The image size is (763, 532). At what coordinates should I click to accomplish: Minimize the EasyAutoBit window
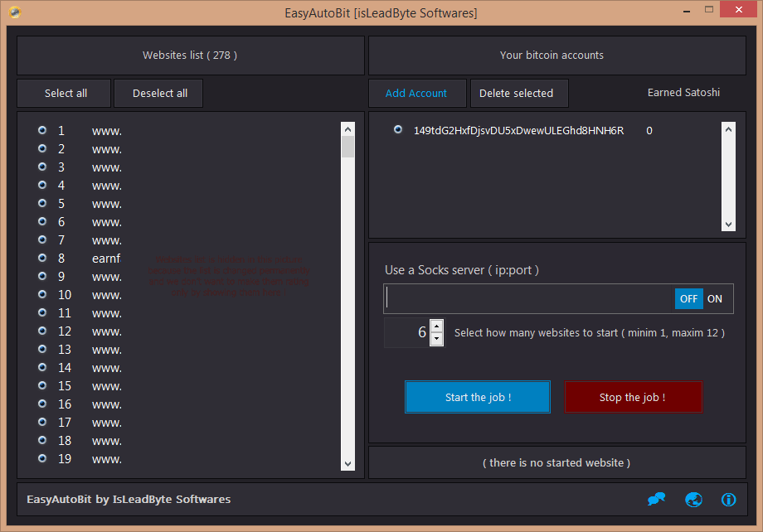click(687, 11)
